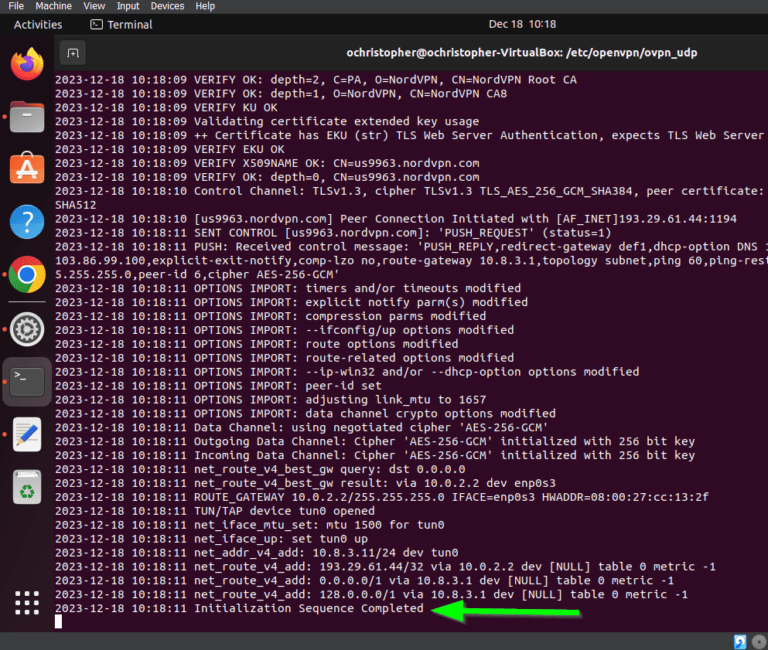
Task: Open the Text Editor dock icon
Action: [27, 434]
